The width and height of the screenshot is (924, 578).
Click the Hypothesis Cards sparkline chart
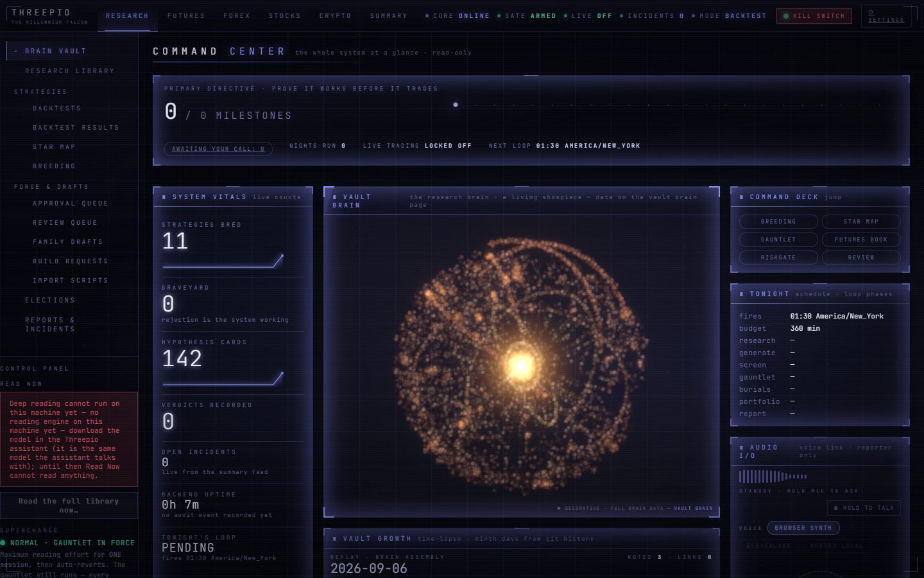(223, 379)
